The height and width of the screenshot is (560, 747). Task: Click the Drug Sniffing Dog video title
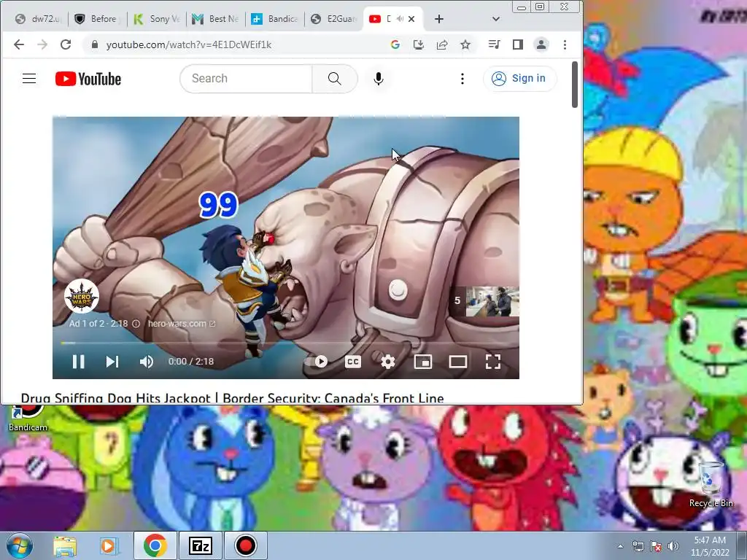[233, 398]
